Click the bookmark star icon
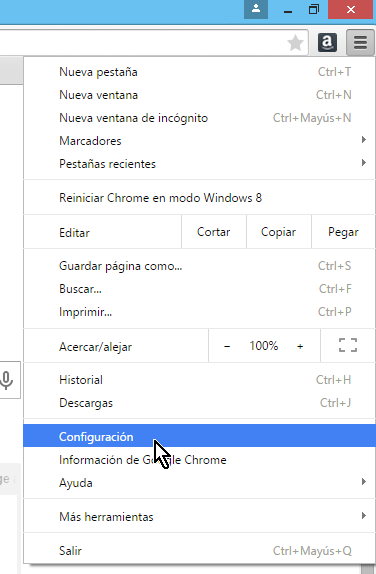376x574 pixels. (x=295, y=43)
